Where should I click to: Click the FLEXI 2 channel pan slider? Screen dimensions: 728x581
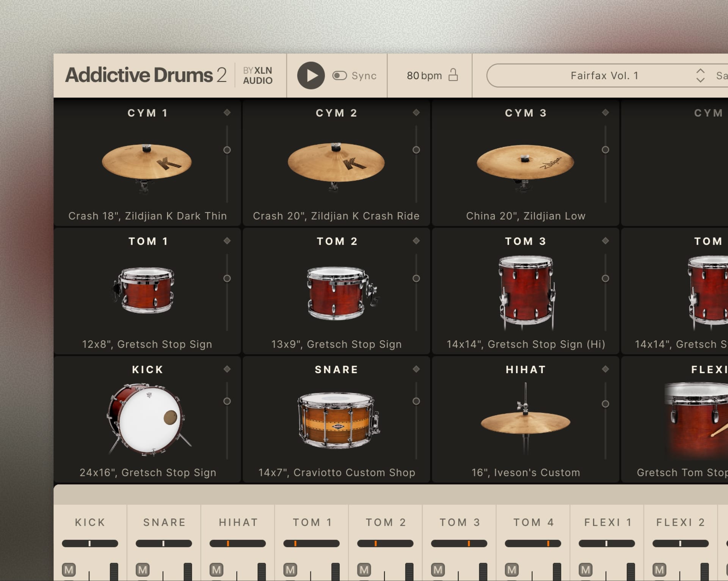pos(681,543)
